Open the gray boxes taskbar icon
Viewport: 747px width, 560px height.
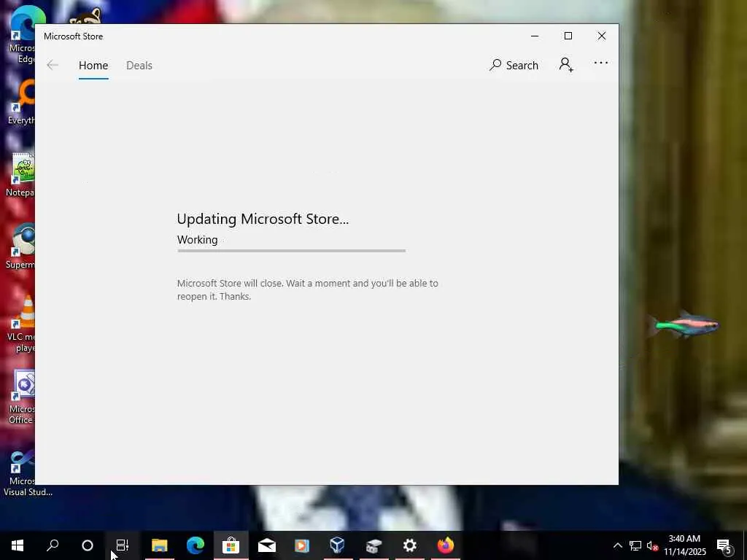click(374, 545)
